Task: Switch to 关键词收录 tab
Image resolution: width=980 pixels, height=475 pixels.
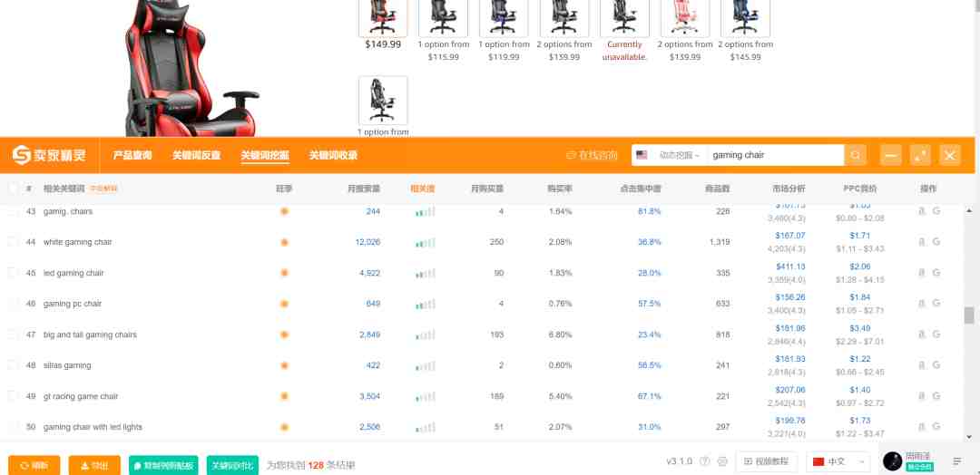Action: click(x=333, y=155)
